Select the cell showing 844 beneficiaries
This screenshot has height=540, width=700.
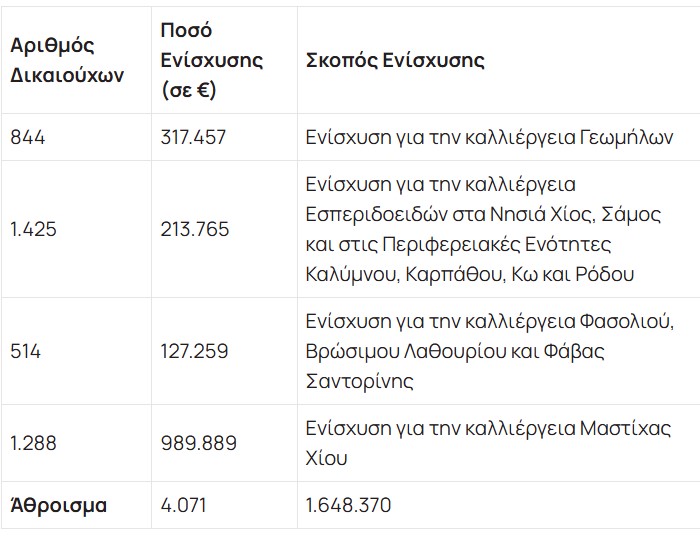[x=28, y=138]
